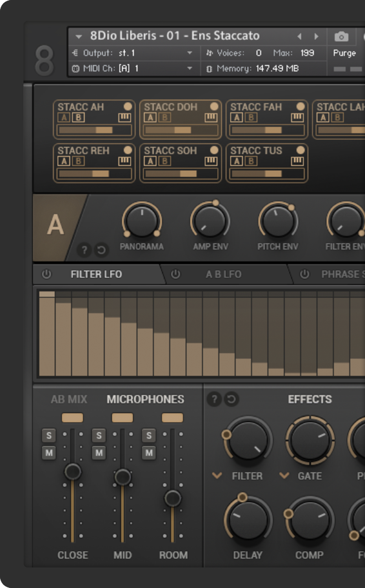Viewport: 365px width, 588px height.
Task: Click the Room microphone fader handle
Action: pos(173,498)
